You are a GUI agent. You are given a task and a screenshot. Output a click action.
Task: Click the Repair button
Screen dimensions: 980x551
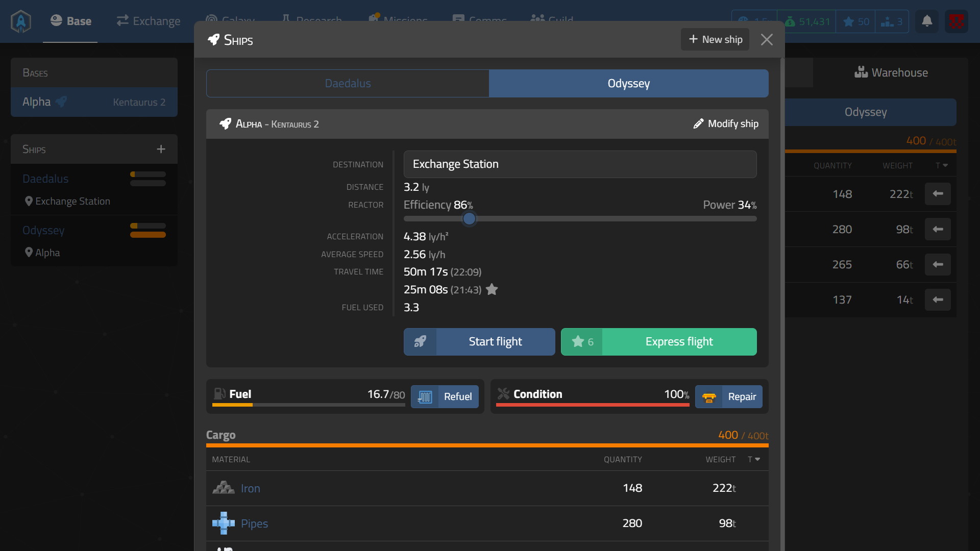point(728,397)
